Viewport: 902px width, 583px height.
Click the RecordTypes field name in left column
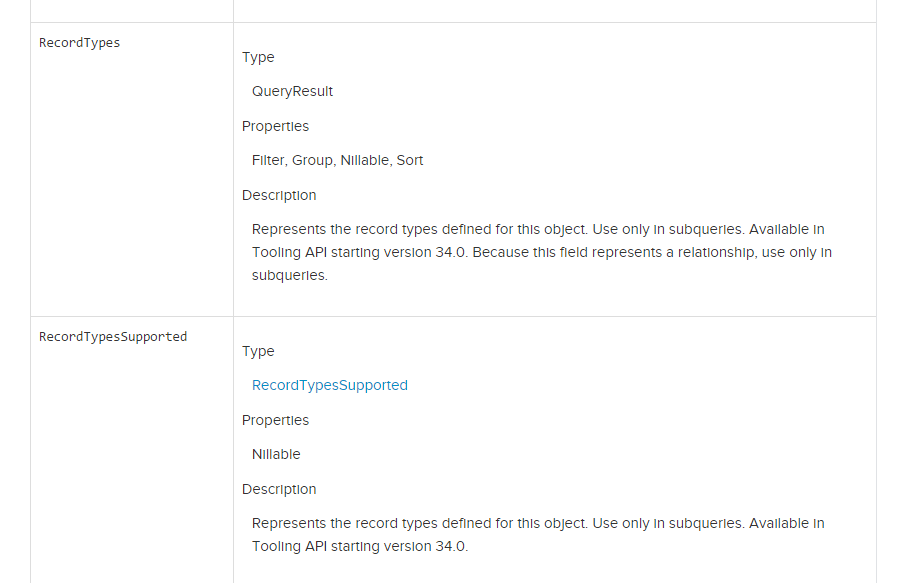coord(79,43)
